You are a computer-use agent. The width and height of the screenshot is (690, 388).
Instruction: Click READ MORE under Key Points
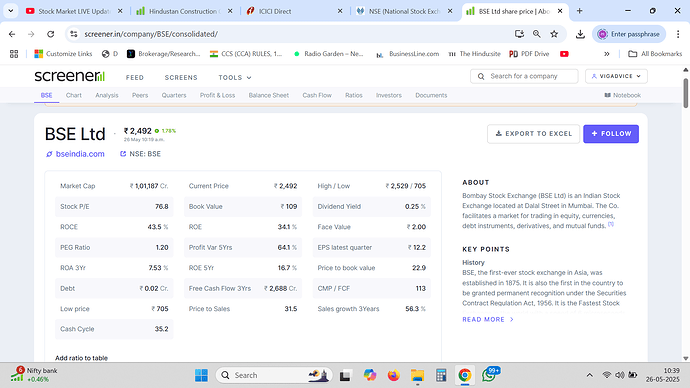click(x=488, y=319)
